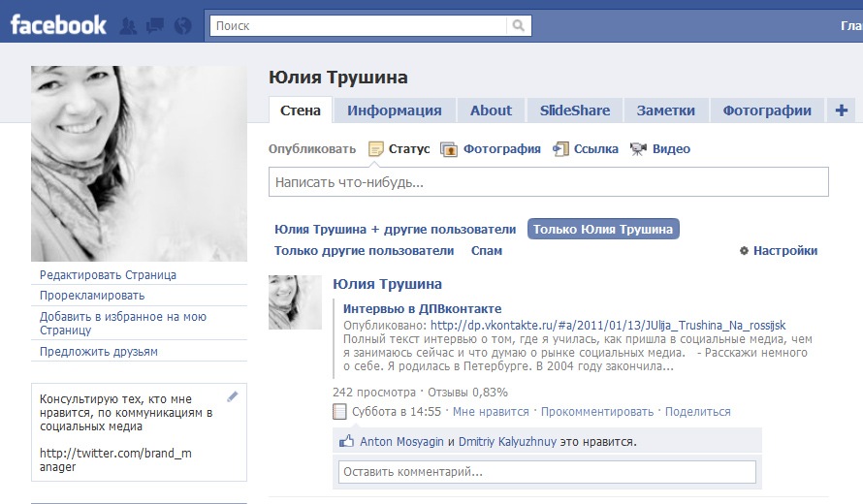Show the Спам filter
This screenshot has width=863, height=504.
point(487,251)
